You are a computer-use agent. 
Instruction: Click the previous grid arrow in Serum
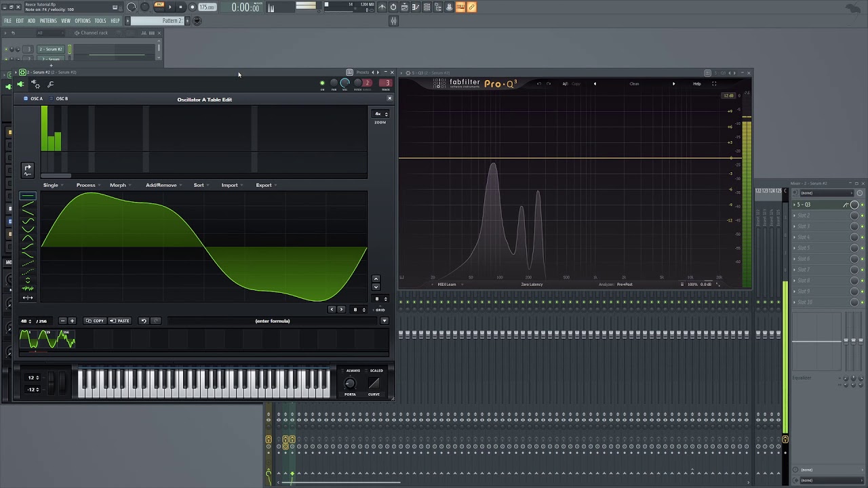click(332, 309)
